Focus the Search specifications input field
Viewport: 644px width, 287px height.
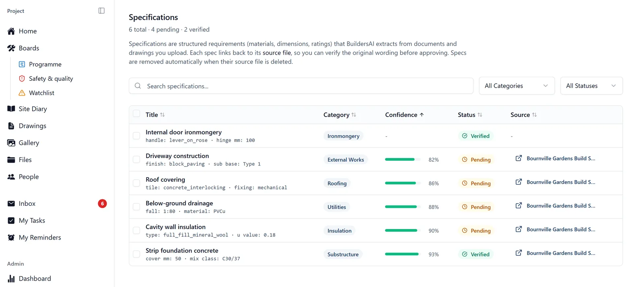[x=301, y=86]
